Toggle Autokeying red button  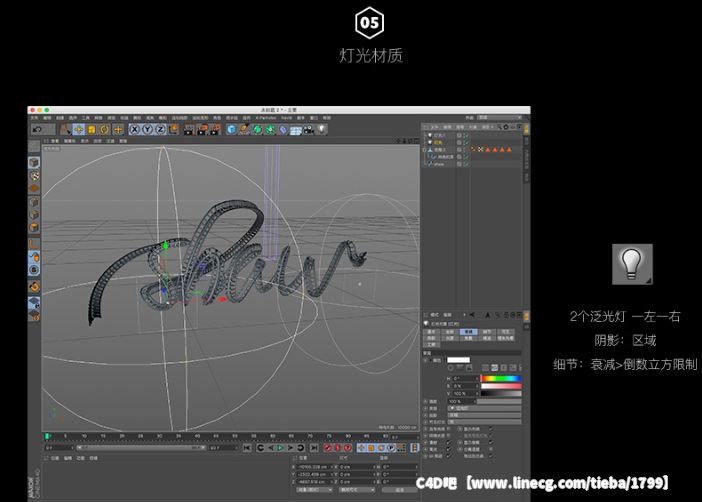pos(338,448)
